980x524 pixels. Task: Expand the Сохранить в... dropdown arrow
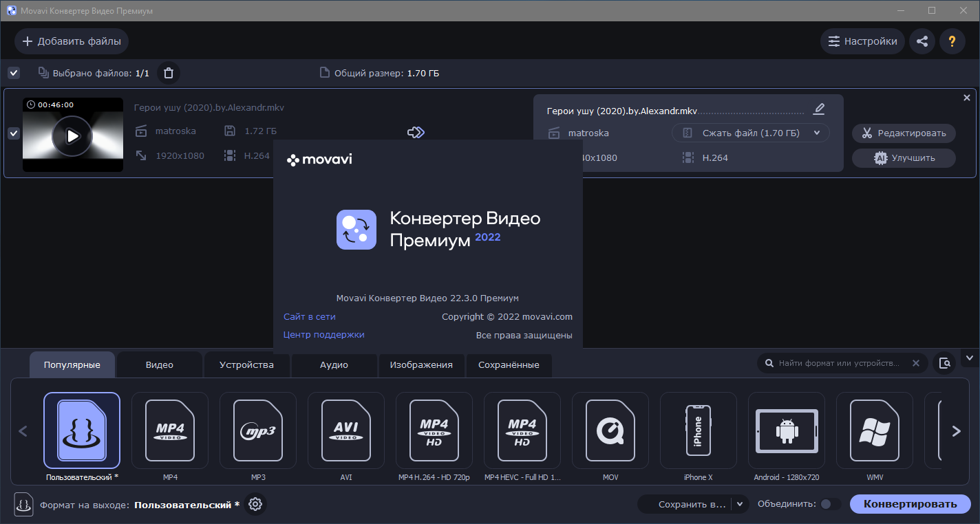coord(740,504)
